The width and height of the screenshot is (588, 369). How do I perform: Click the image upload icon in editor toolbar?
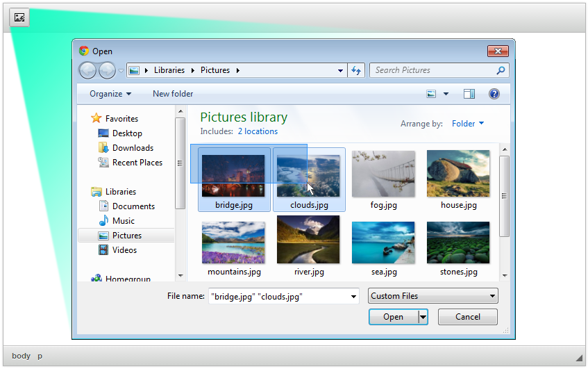(x=19, y=17)
